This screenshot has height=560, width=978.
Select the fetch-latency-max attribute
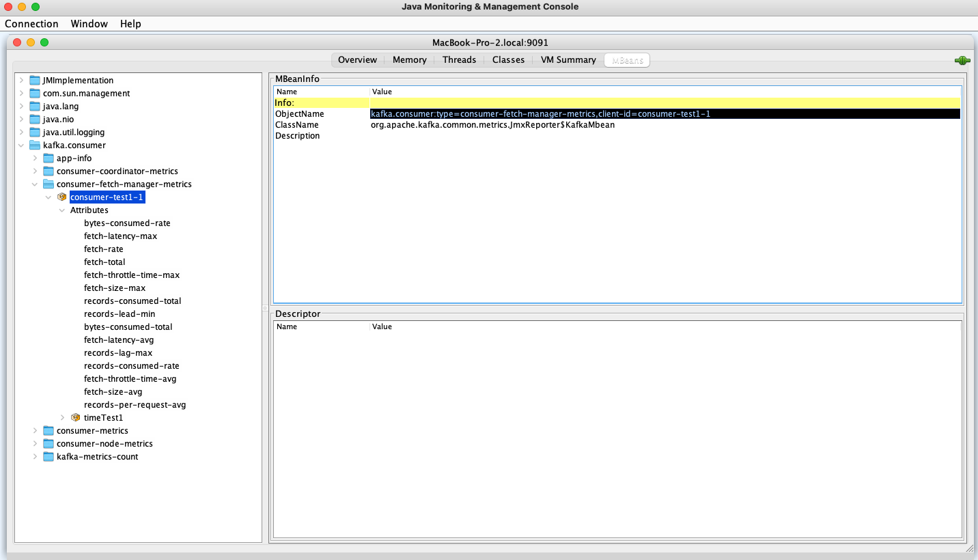121,236
